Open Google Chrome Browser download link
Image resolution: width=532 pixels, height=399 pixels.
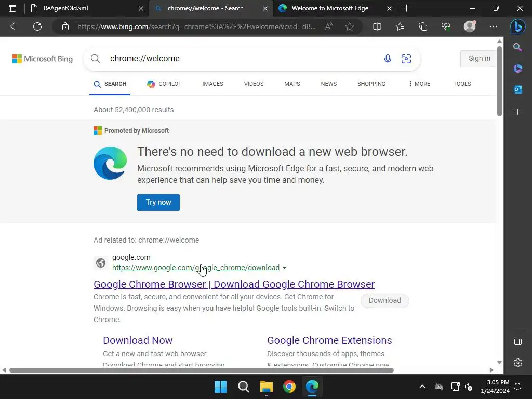coord(234,284)
